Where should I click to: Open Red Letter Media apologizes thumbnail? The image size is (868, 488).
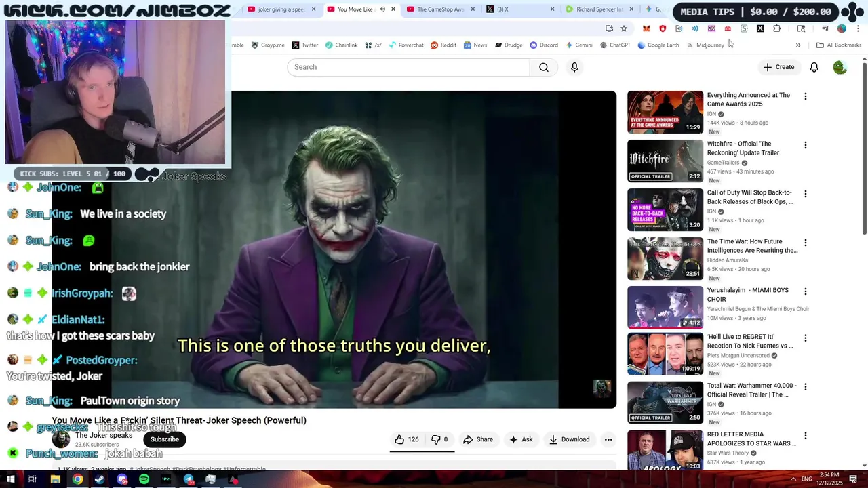click(x=665, y=450)
